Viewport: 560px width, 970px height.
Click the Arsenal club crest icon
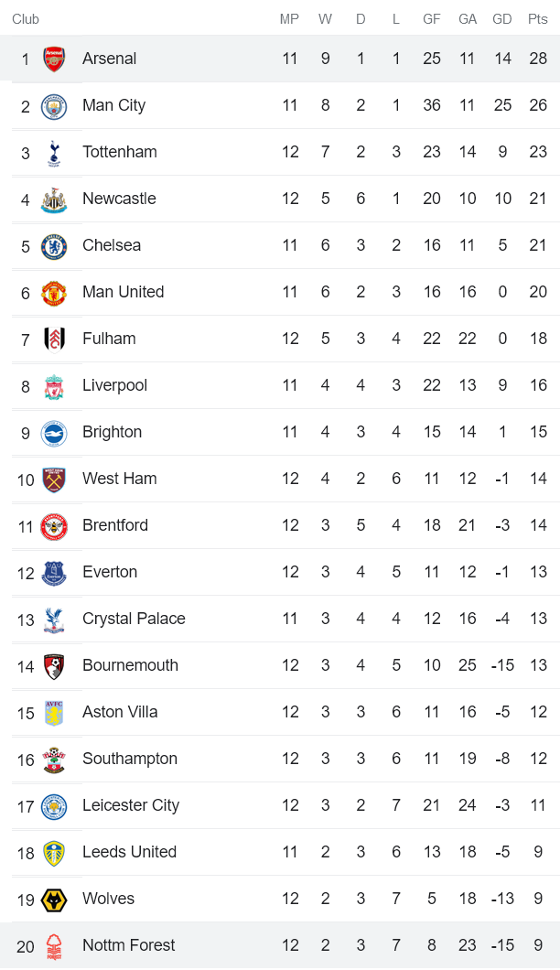[54, 59]
